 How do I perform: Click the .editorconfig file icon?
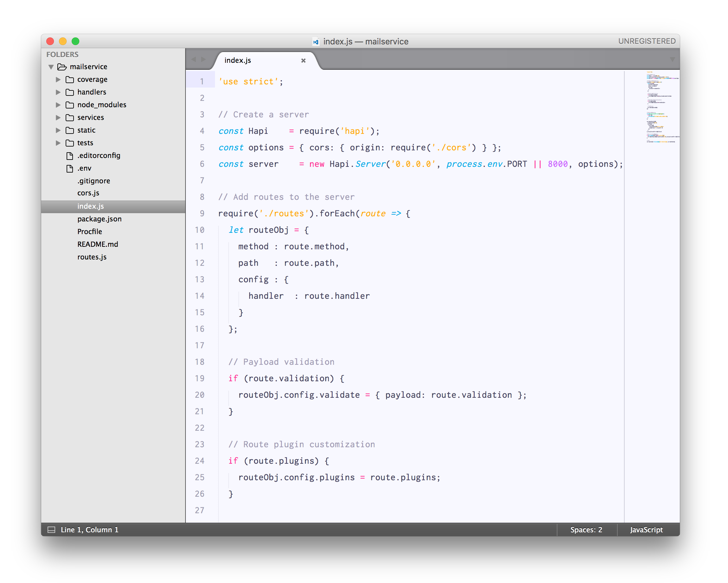coord(69,156)
